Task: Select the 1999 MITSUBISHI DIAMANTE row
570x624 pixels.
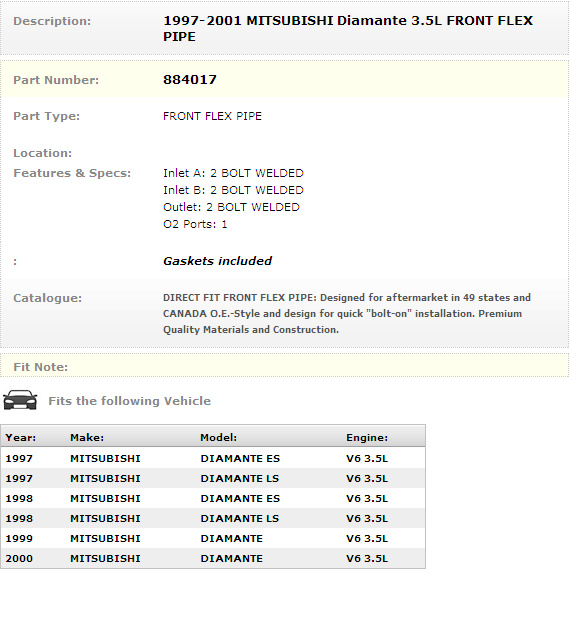Action: (x=213, y=538)
